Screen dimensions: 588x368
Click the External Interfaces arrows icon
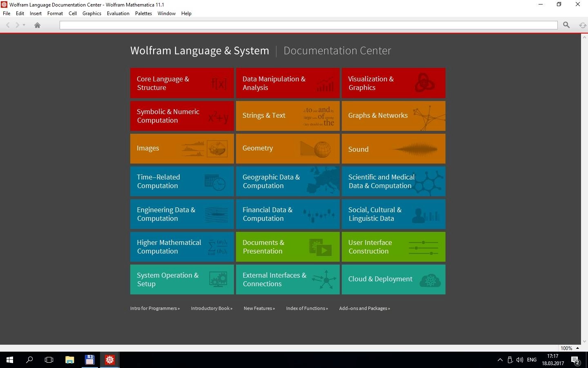coord(325,280)
